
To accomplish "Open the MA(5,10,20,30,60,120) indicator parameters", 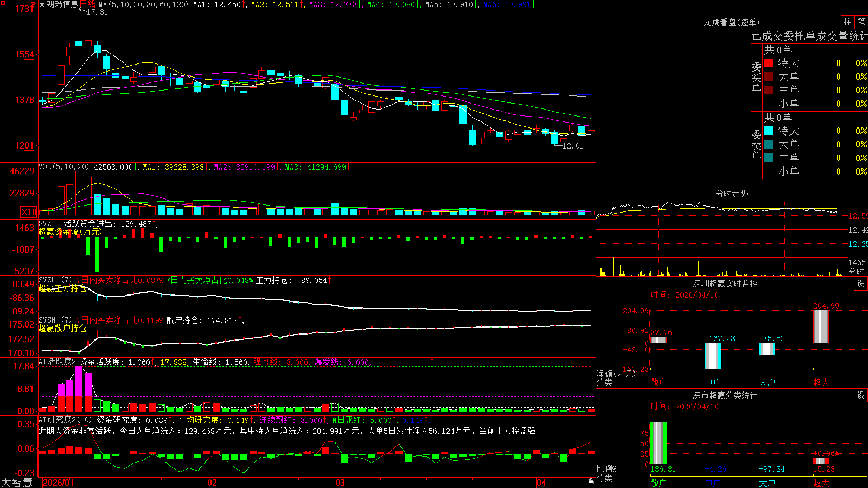I will click(x=143, y=4).
